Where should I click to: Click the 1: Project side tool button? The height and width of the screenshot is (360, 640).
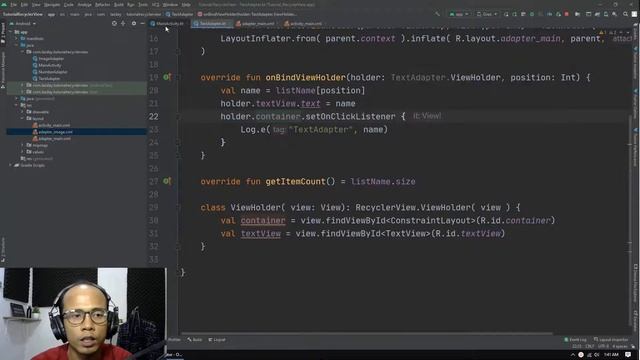[x=3, y=33]
